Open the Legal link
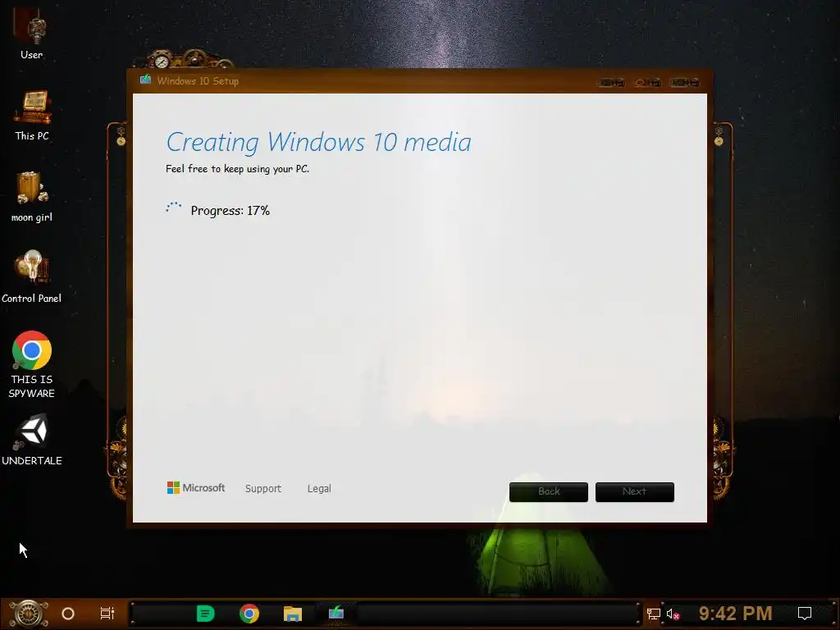Screen dimensions: 840x630 (x=319, y=489)
